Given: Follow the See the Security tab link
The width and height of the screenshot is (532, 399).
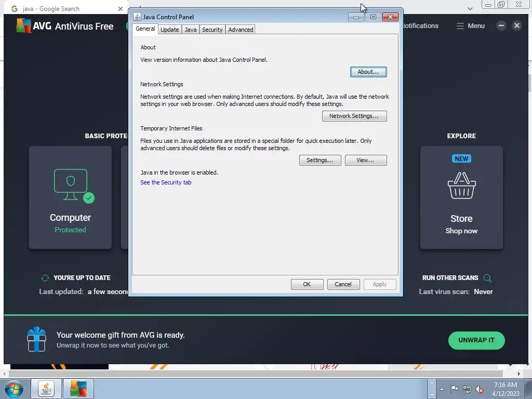Looking at the screenshot, I should (166, 182).
